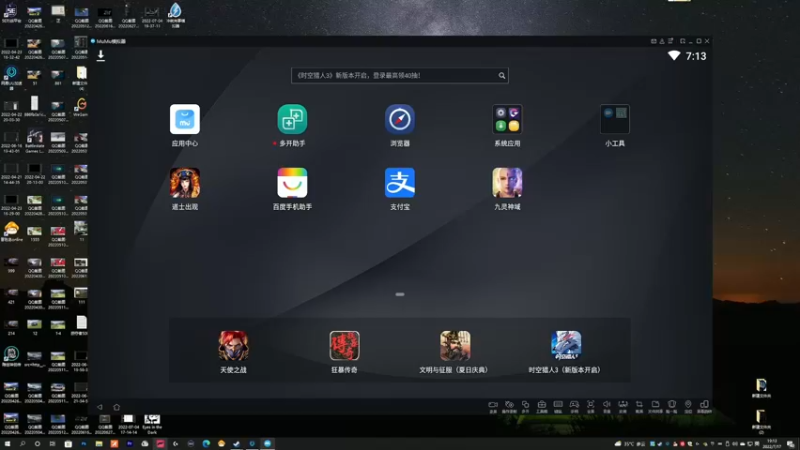Image resolution: width=800 pixels, height=450 pixels.
Task: Launch 文明与征服 from the dock
Action: point(455,345)
